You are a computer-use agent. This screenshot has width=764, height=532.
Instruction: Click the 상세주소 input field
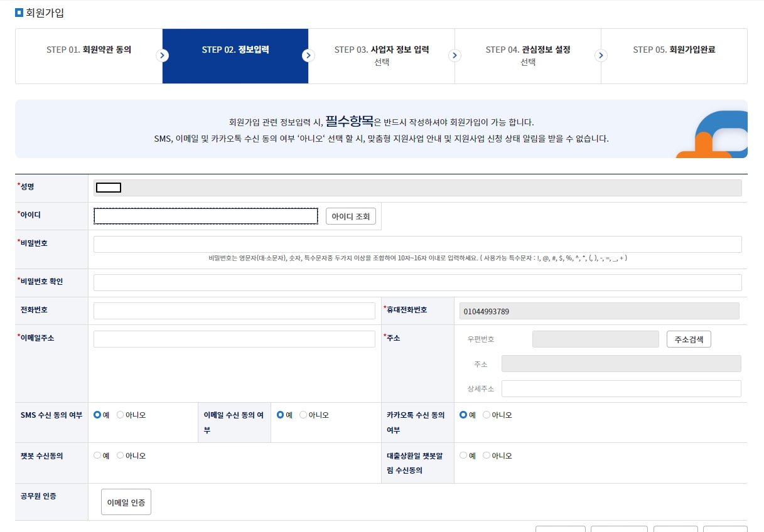(621, 388)
